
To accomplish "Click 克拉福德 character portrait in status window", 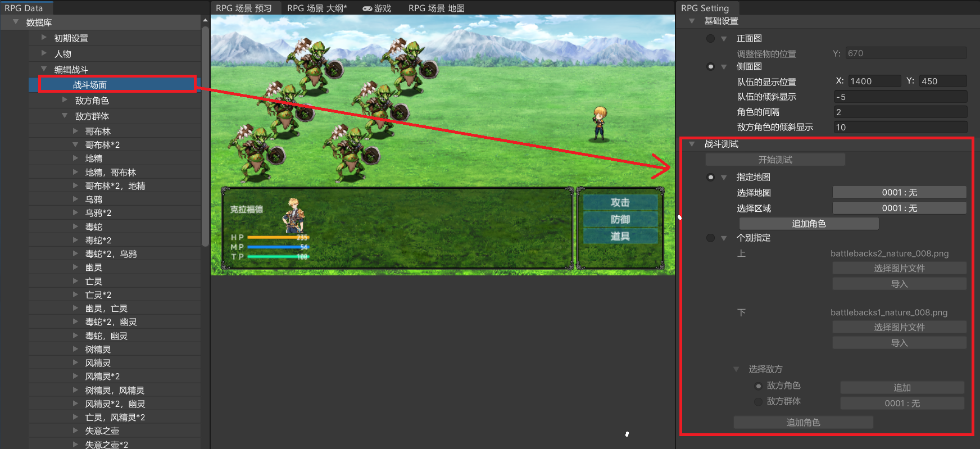I will click(x=293, y=215).
